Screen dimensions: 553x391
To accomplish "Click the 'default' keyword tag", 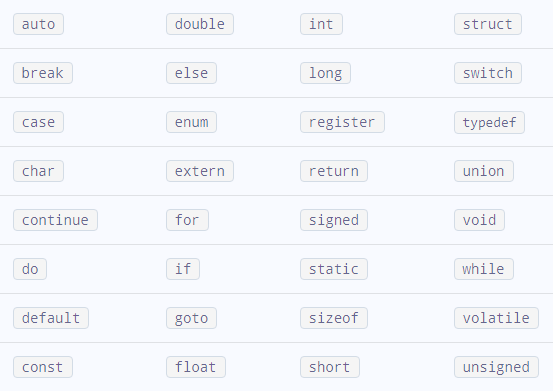I will (x=51, y=318).
